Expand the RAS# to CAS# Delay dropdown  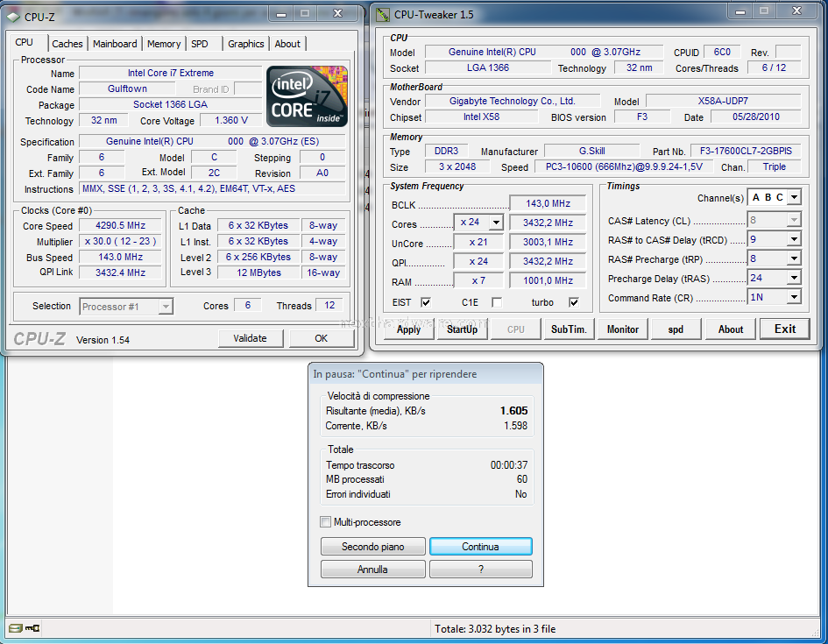(x=794, y=239)
